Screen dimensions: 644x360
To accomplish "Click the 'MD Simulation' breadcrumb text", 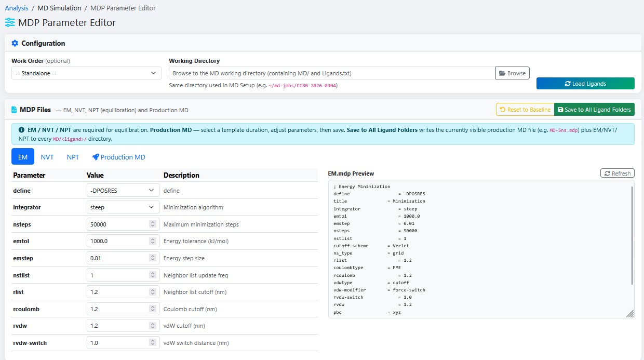I will coord(59,8).
